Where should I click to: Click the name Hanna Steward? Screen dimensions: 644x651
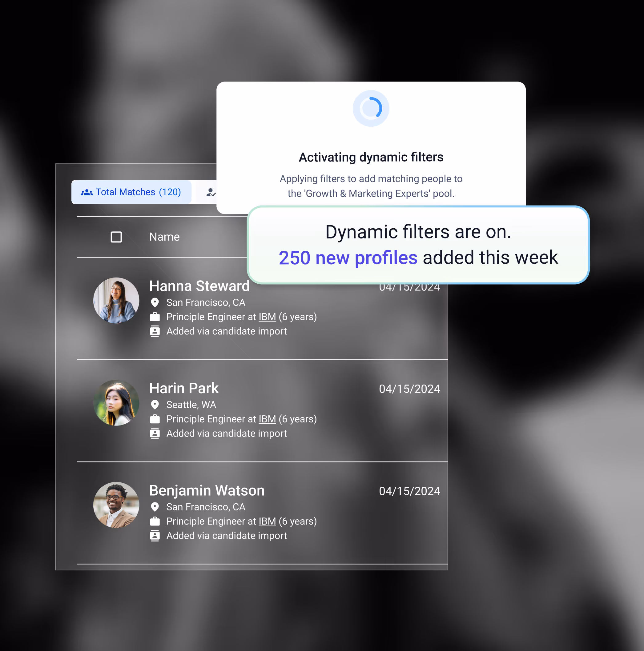[199, 286]
